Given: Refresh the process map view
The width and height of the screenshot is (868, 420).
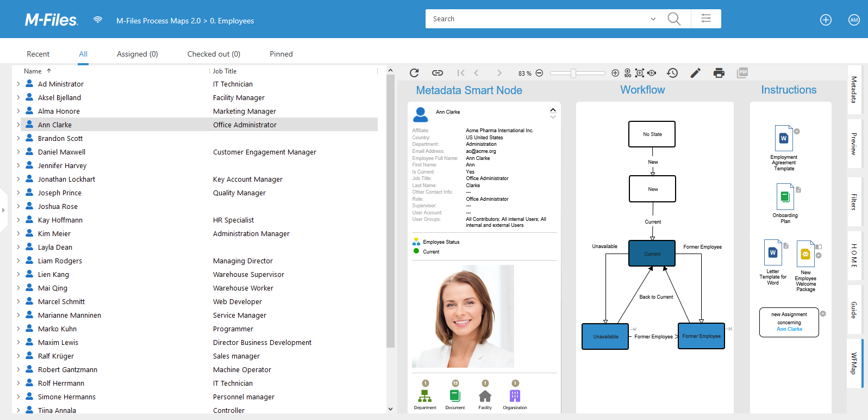Looking at the screenshot, I should pyautogui.click(x=414, y=73).
